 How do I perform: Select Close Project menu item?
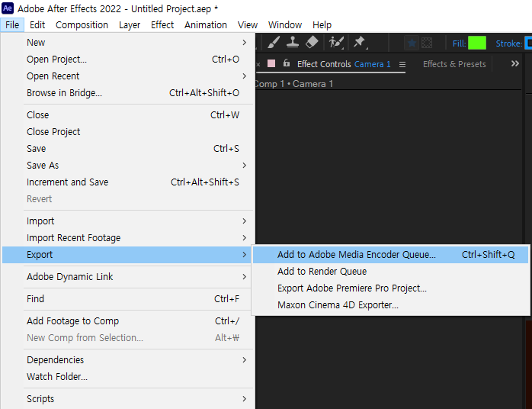tap(127, 132)
